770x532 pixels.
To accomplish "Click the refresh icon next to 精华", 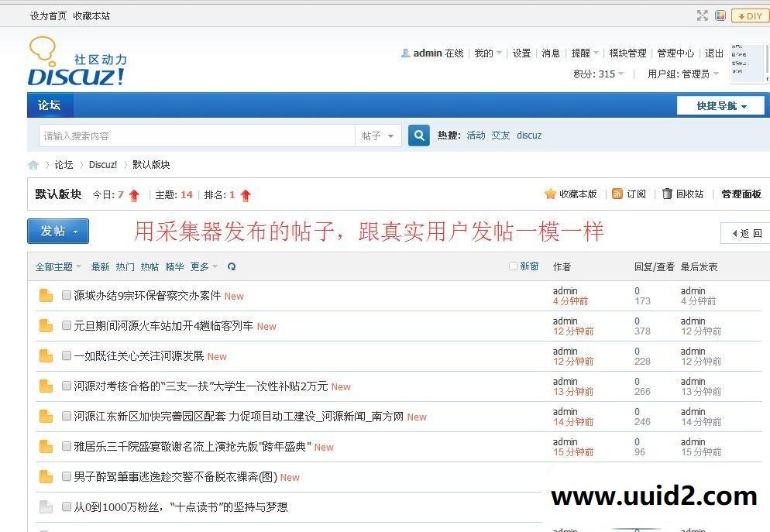I will 231,266.
